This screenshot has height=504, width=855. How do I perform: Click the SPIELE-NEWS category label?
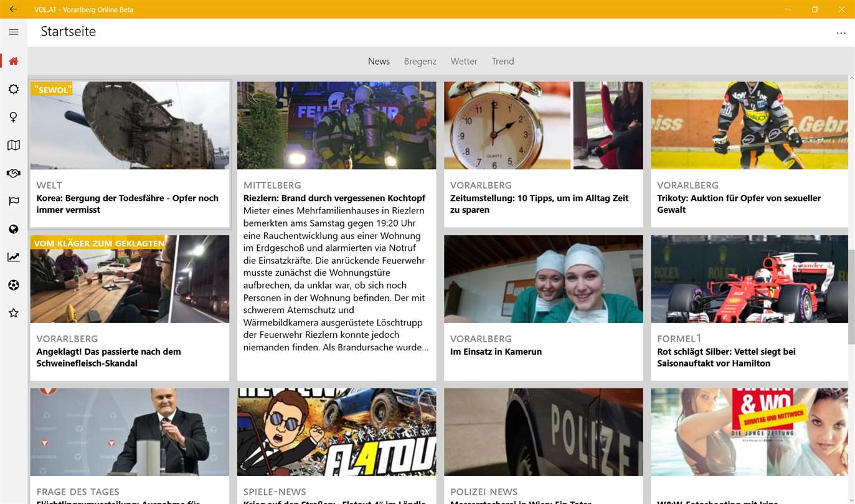(x=275, y=492)
